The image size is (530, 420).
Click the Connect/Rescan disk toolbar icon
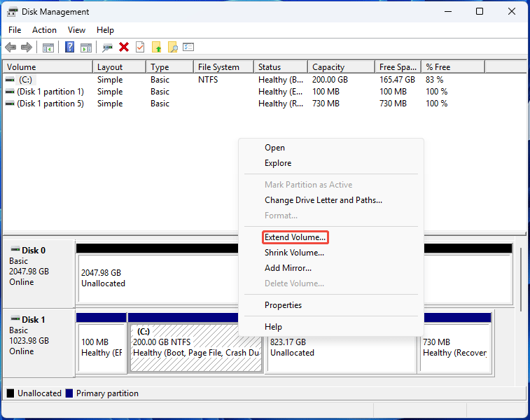pos(108,48)
